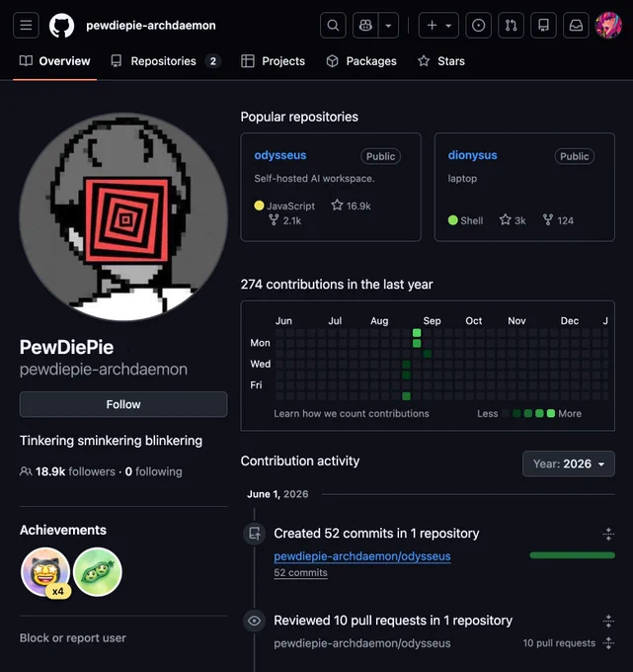Switch to the Repositories tab
This screenshot has width=633, height=672.
coord(165,61)
